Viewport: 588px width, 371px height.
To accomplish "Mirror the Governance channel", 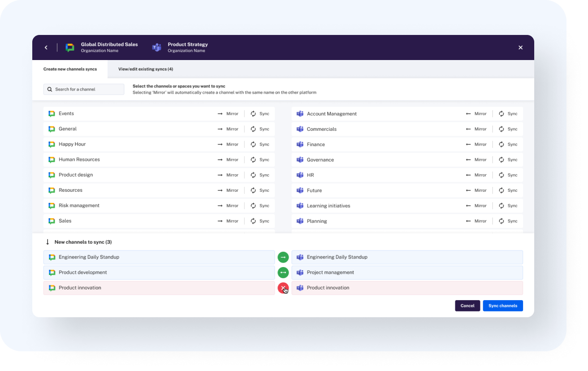I will pyautogui.click(x=476, y=160).
